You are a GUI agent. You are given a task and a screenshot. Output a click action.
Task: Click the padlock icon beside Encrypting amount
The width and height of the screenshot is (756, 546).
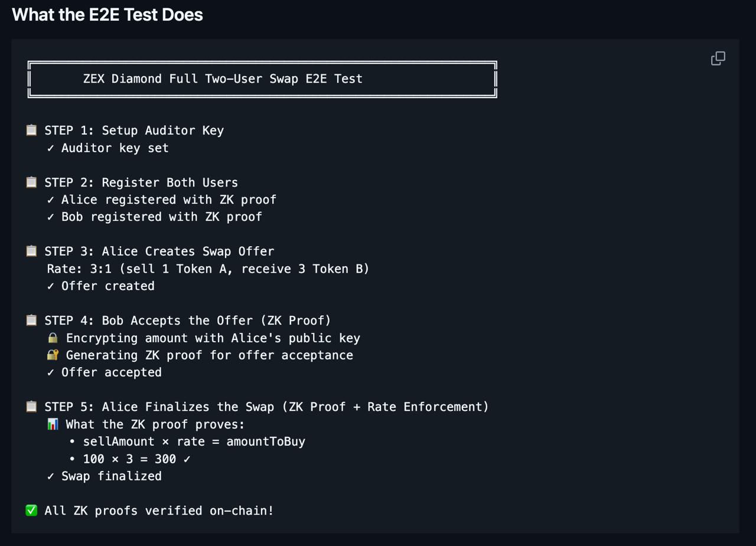point(53,338)
